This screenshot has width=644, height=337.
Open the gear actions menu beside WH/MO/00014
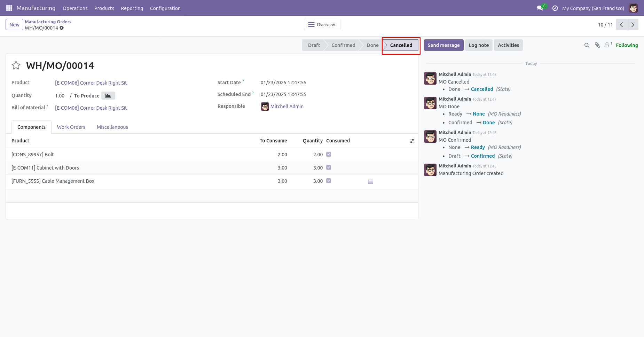coord(62,28)
